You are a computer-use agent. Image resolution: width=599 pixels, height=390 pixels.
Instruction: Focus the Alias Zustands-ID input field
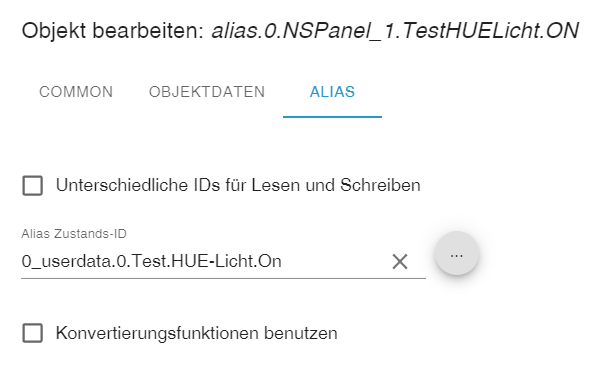[206, 261]
